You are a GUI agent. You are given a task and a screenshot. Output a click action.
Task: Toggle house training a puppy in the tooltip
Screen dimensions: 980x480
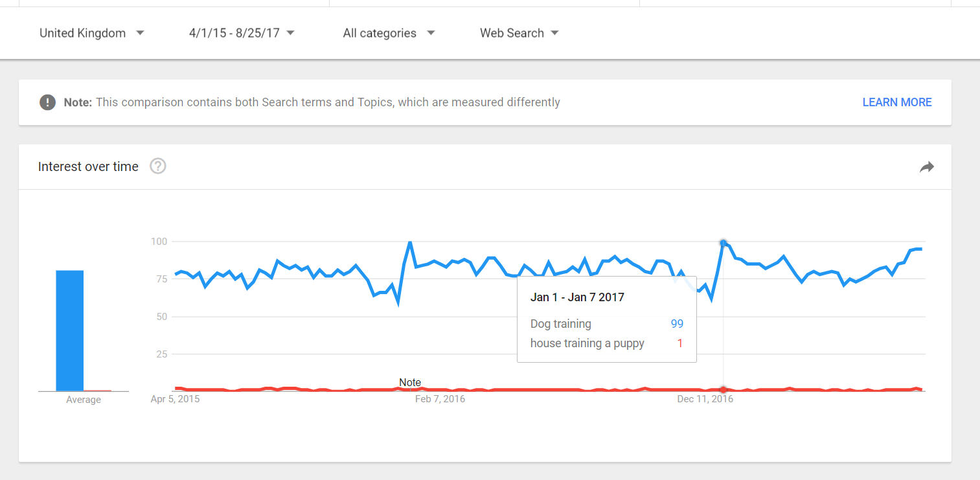587,343
